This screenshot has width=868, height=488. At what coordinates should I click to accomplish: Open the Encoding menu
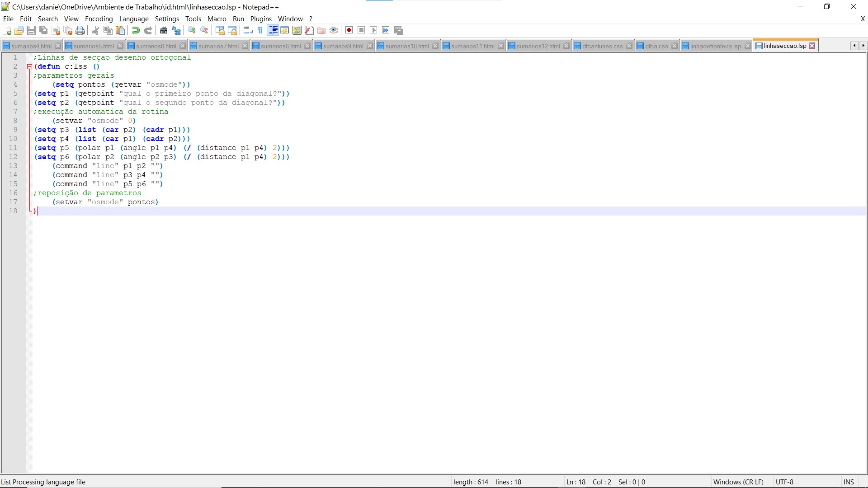[99, 19]
